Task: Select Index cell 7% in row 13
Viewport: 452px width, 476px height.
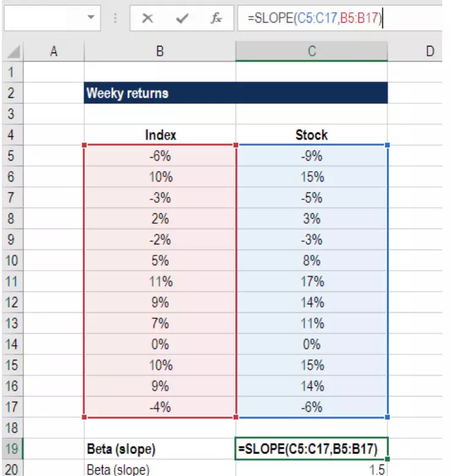Action: click(160, 323)
